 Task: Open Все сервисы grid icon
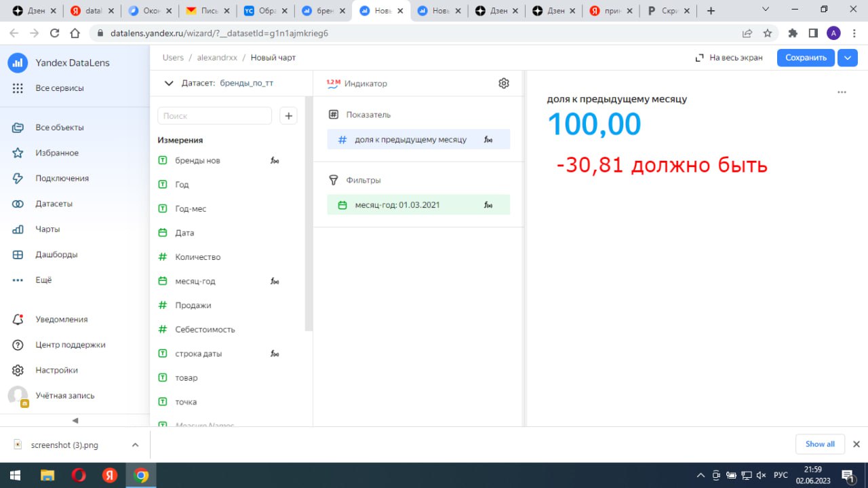[18, 88]
